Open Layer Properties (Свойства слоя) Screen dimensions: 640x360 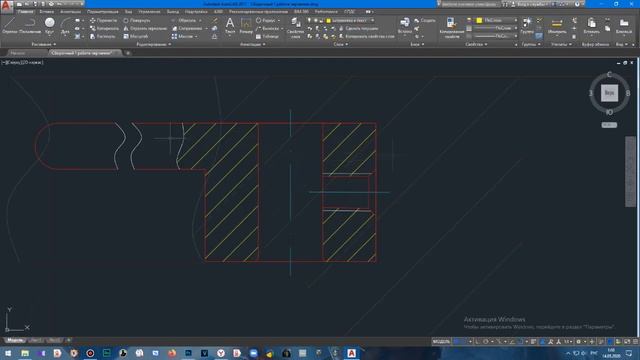(295, 28)
